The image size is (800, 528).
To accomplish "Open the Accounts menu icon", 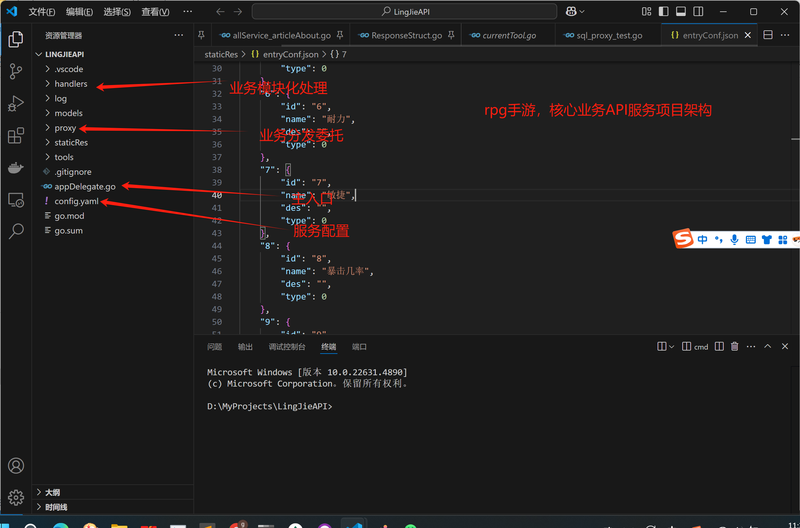I will click(x=16, y=466).
